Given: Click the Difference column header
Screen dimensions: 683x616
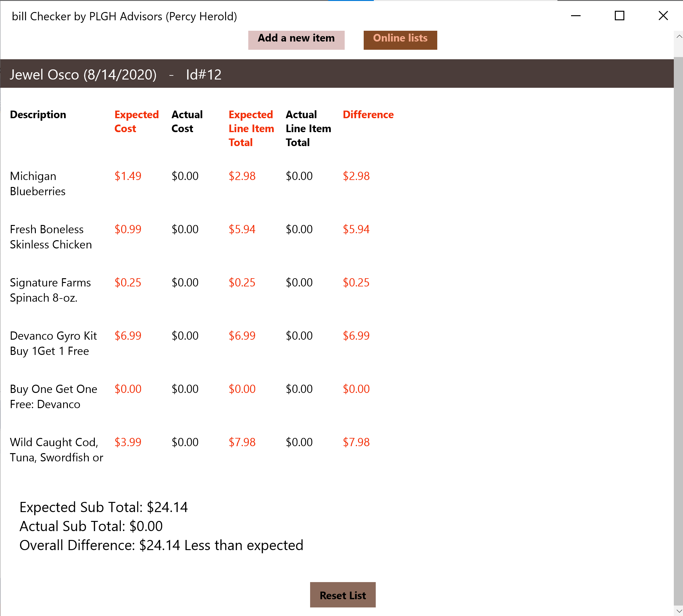Looking at the screenshot, I should [368, 115].
